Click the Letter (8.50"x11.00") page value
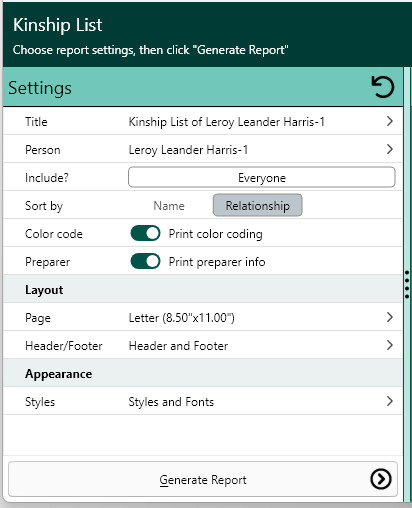The image size is (412, 508). [182, 318]
